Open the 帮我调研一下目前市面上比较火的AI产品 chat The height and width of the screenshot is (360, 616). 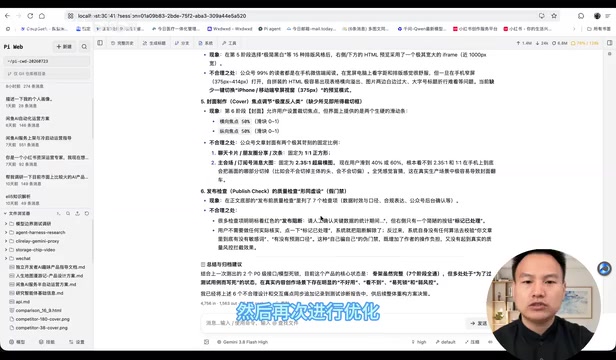(47, 180)
